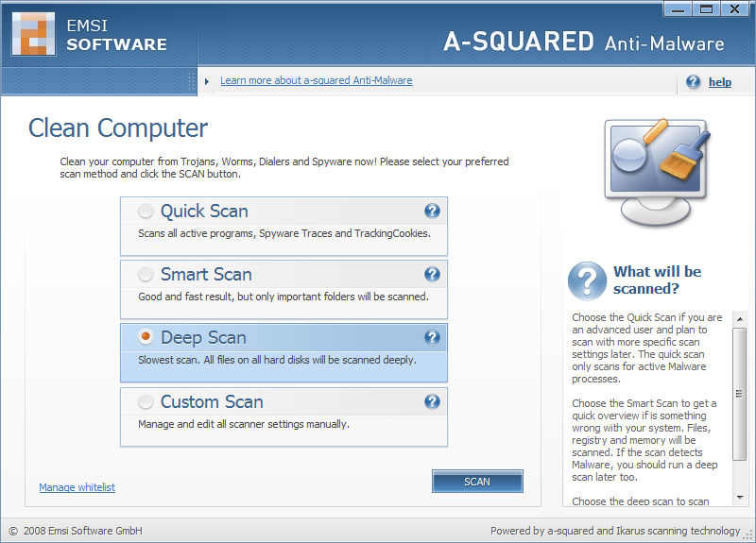Screen dimensions: 756x543
Task: Open the help link in header
Action: click(x=720, y=82)
